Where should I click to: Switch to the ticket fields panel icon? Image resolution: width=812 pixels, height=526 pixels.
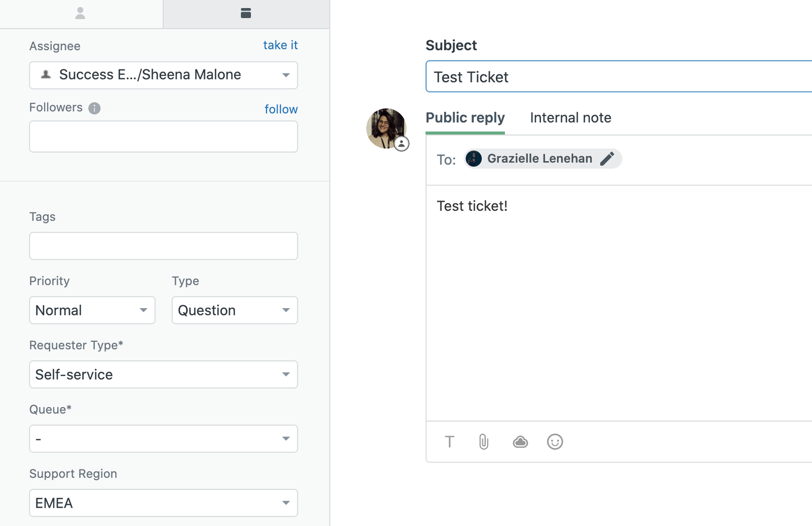point(246,13)
